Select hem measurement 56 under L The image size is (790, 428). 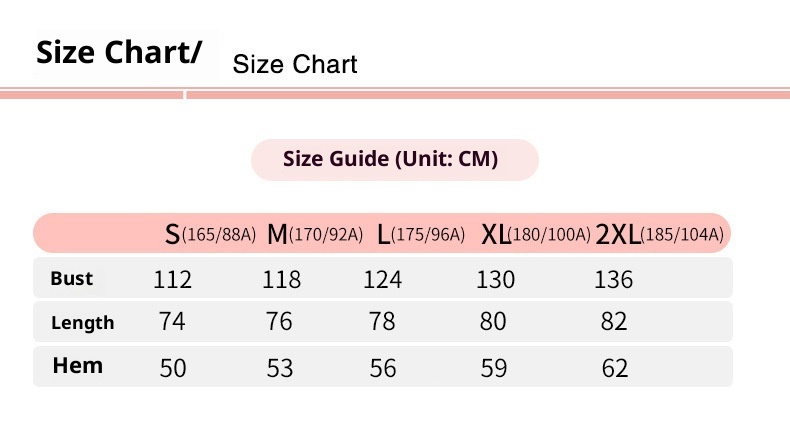pos(382,368)
